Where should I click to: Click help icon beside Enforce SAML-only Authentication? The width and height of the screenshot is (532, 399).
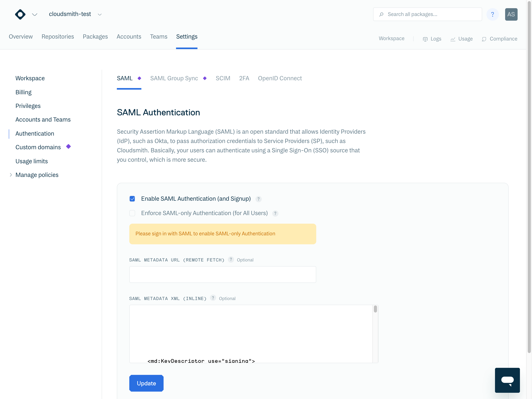275,214
